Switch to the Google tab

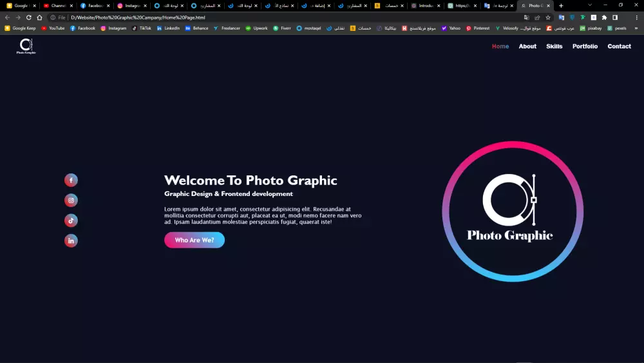pos(21,6)
